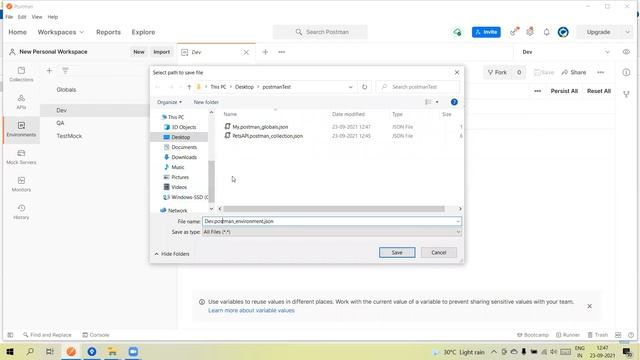Viewport: 640px width, 360px height.
Task: Open the File menu
Action: click(9, 17)
